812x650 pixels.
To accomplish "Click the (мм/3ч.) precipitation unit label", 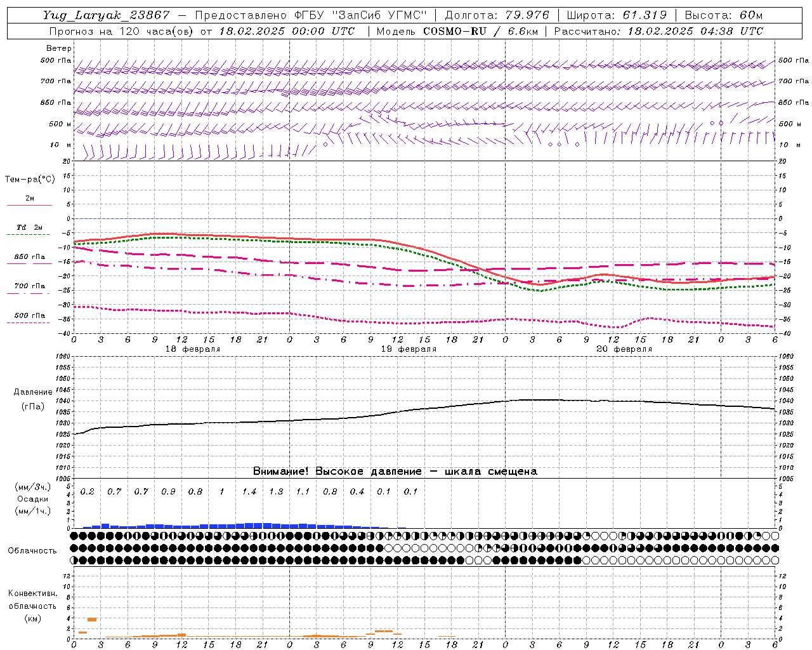I will tap(33, 487).
